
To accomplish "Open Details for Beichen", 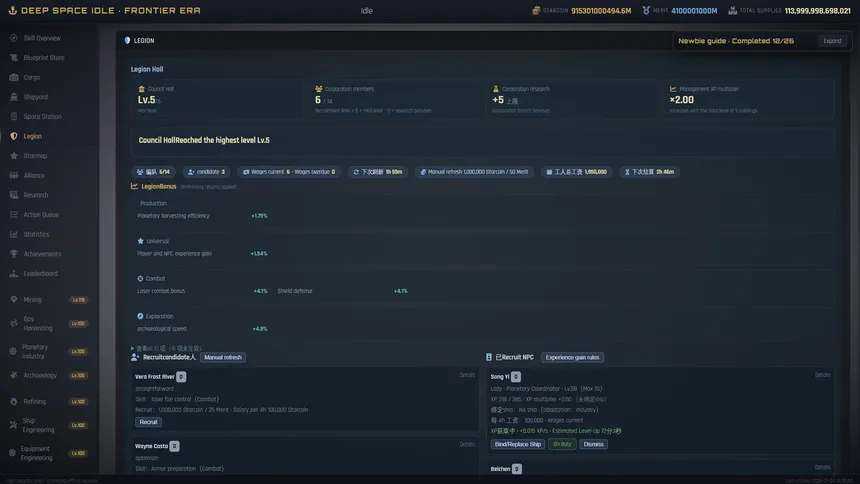I will [x=822, y=468].
